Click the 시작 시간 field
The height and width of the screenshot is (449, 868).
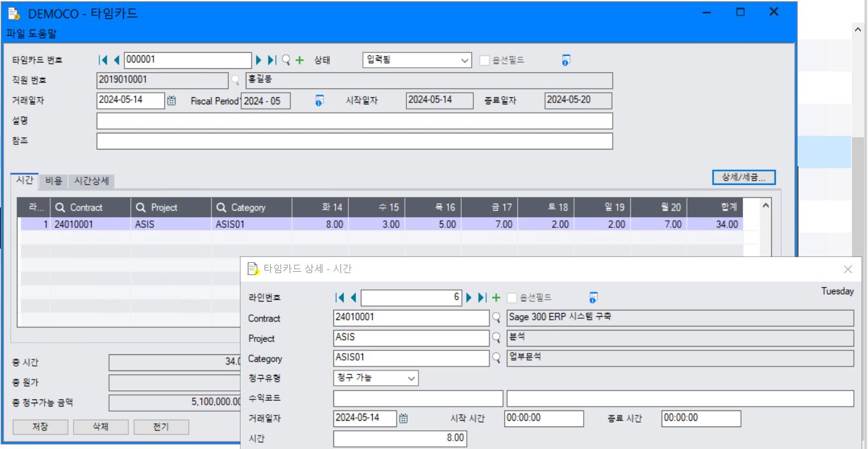(x=544, y=419)
